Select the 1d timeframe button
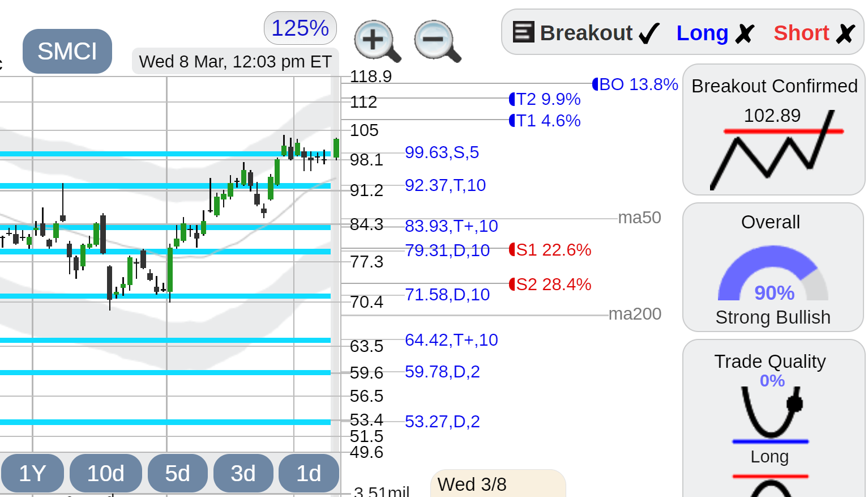This screenshot has width=868, height=497. click(309, 473)
